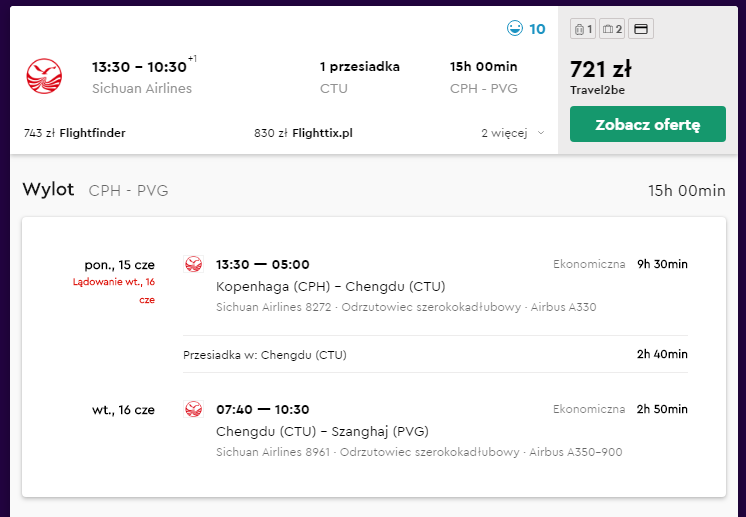This screenshot has width=746, height=517.
Task: Click the credit card payment icon
Action: 641,29
